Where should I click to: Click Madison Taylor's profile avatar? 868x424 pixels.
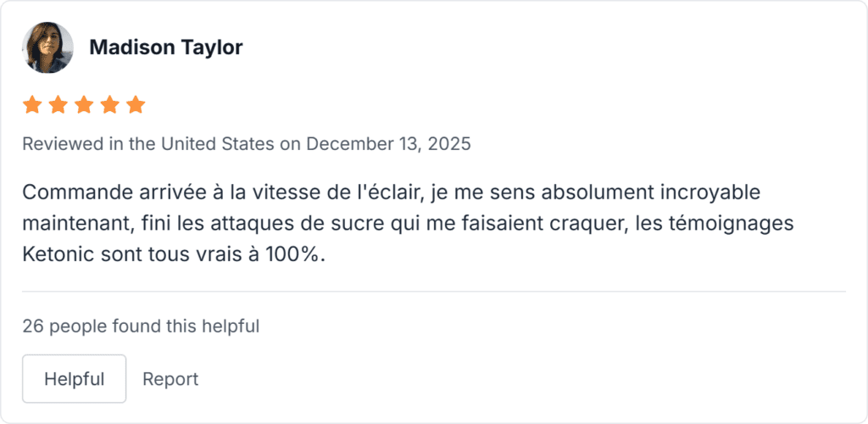click(x=47, y=47)
